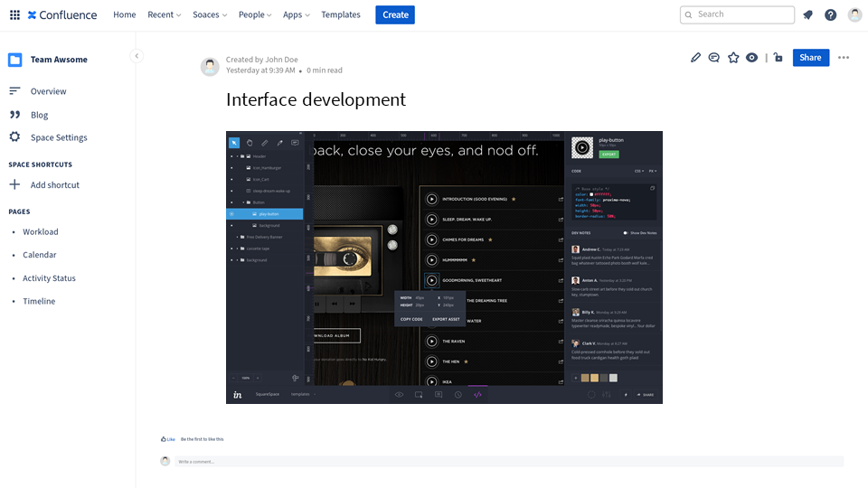Open the Activity Status page

49,278
